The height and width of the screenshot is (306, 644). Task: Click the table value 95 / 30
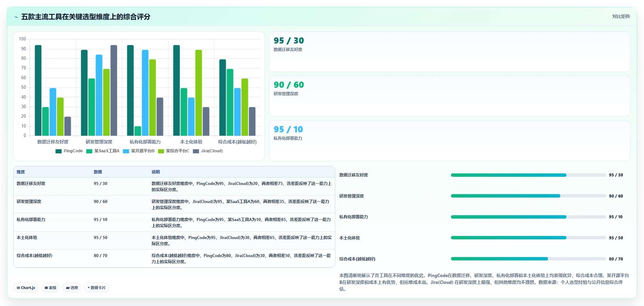[x=101, y=184]
